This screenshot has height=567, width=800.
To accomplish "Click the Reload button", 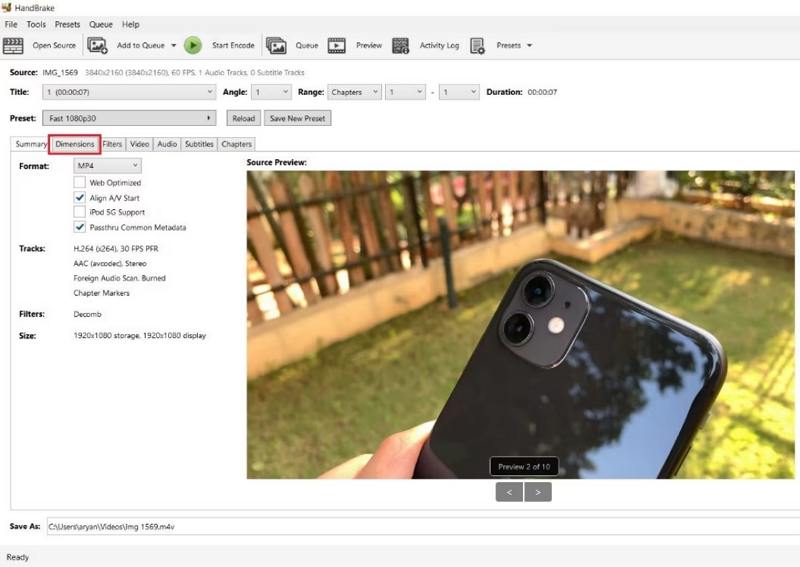I will click(243, 118).
